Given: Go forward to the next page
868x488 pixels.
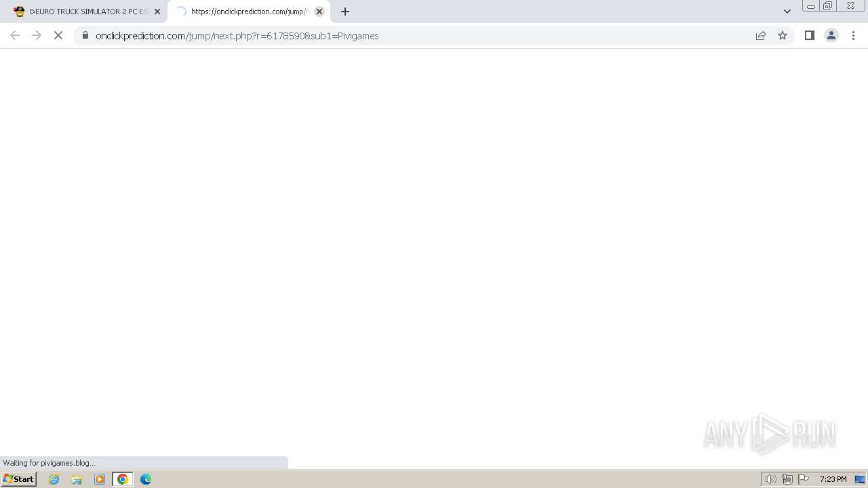Looking at the screenshot, I should [37, 35].
